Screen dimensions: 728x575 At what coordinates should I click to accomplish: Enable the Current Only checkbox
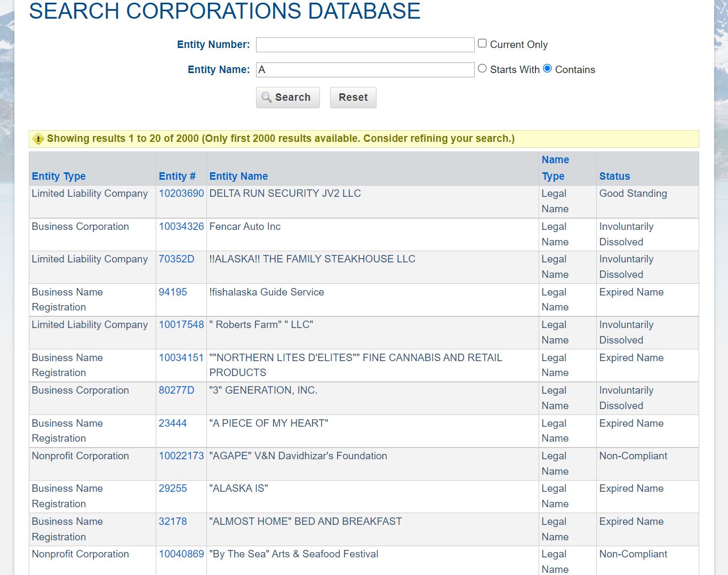point(482,43)
